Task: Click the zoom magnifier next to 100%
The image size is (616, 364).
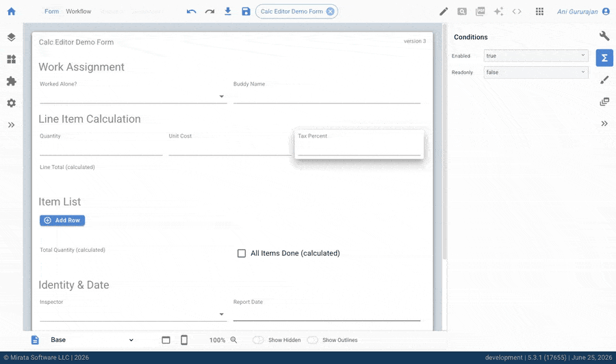Action: (x=234, y=340)
